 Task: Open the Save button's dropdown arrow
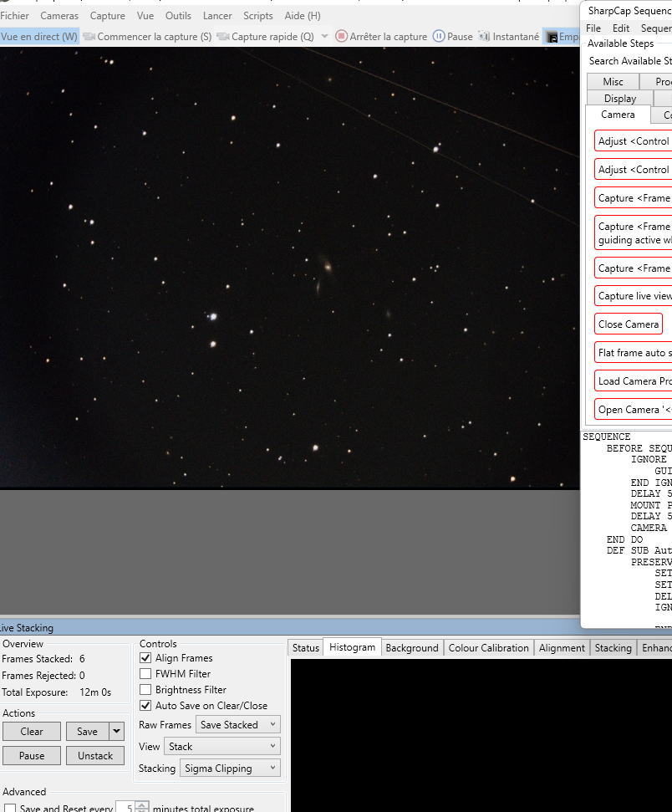point(117,731)
